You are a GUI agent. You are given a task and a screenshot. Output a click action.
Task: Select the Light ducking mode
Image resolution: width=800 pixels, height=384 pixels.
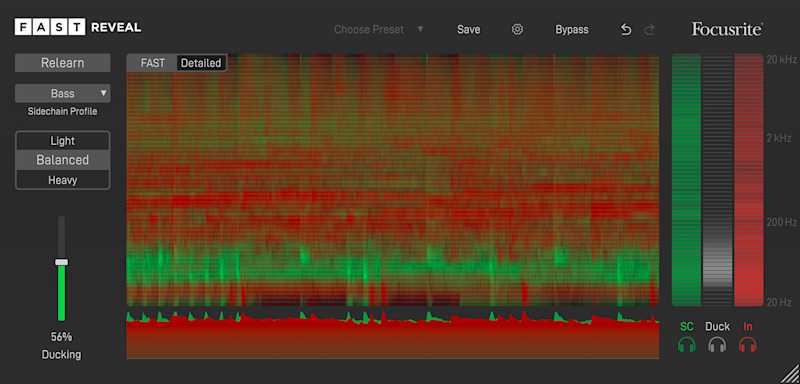63,141
